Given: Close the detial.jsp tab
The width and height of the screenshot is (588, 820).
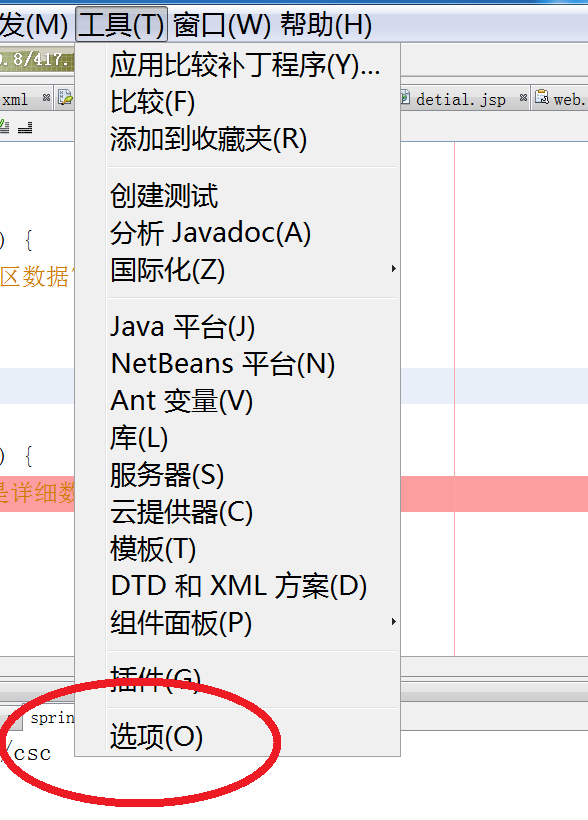Looking at the screenshot, I should pyautogui.click(x=523, y=98).
